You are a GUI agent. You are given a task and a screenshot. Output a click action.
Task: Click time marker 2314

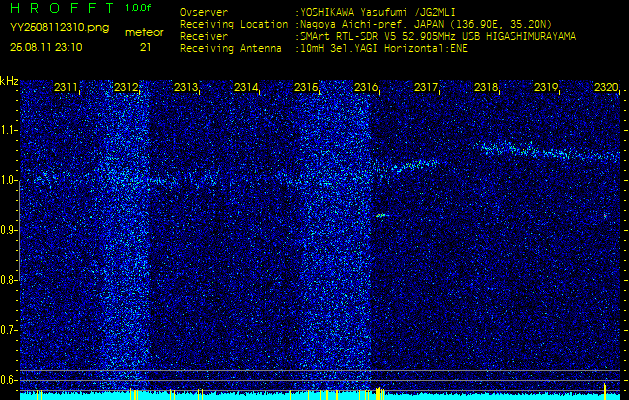[246, 87]
